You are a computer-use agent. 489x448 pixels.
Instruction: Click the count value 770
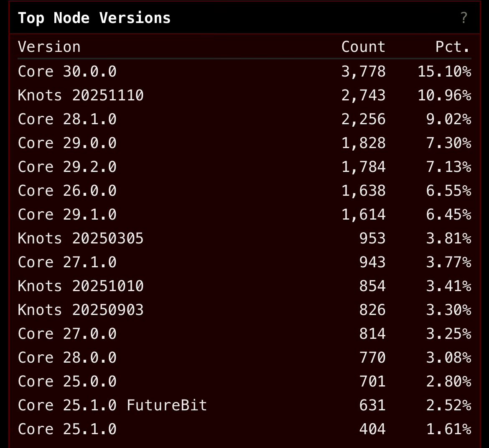[372, 358]
